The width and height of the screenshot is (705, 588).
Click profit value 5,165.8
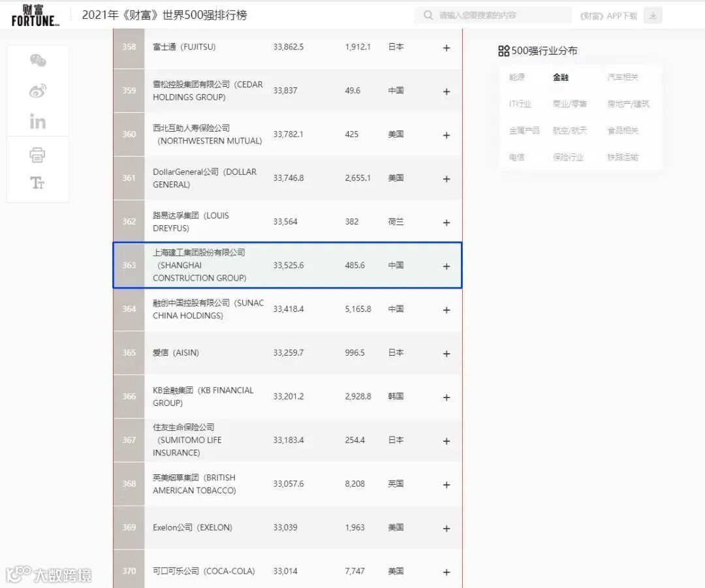pos(358,309)
